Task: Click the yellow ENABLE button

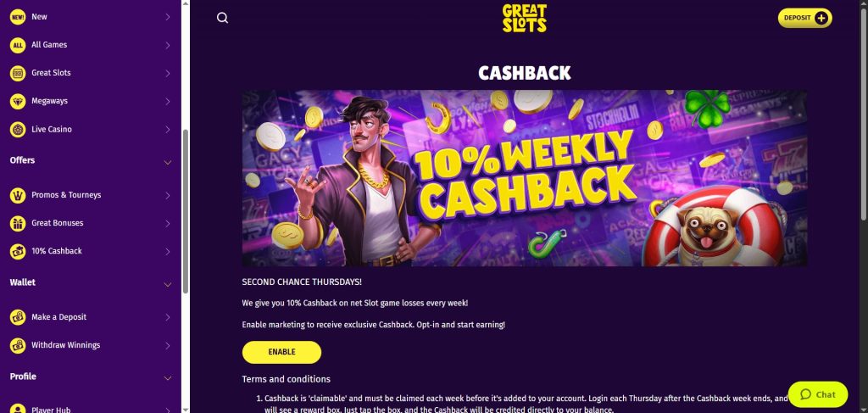Action: coord(281,352)
